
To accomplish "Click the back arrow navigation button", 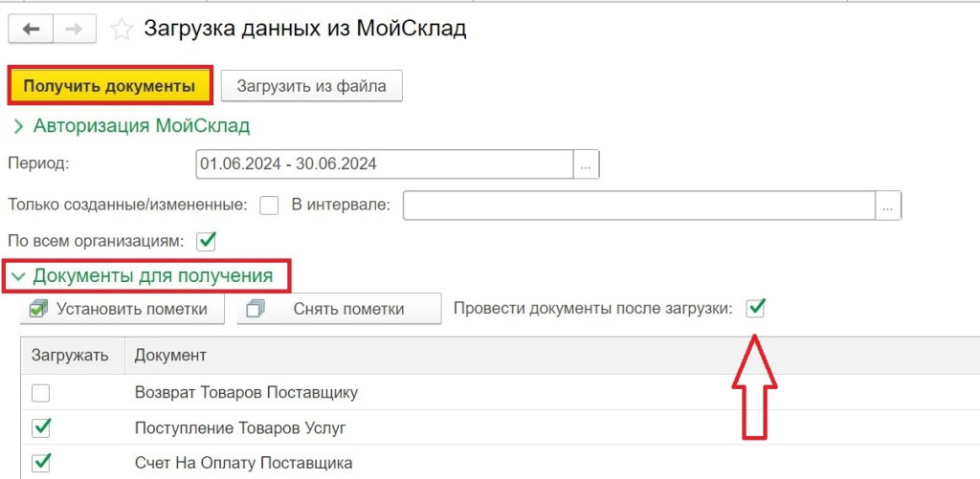I will coord(30,29).
